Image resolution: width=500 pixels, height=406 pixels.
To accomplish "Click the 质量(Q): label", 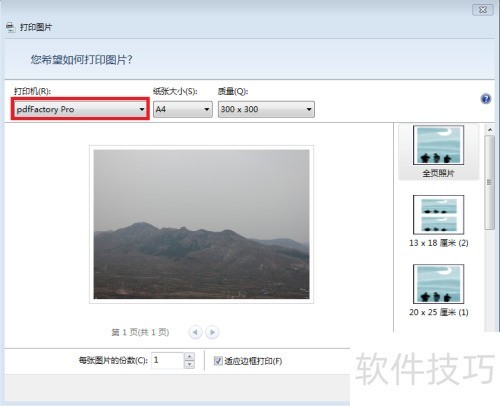I will coord(233,91).
